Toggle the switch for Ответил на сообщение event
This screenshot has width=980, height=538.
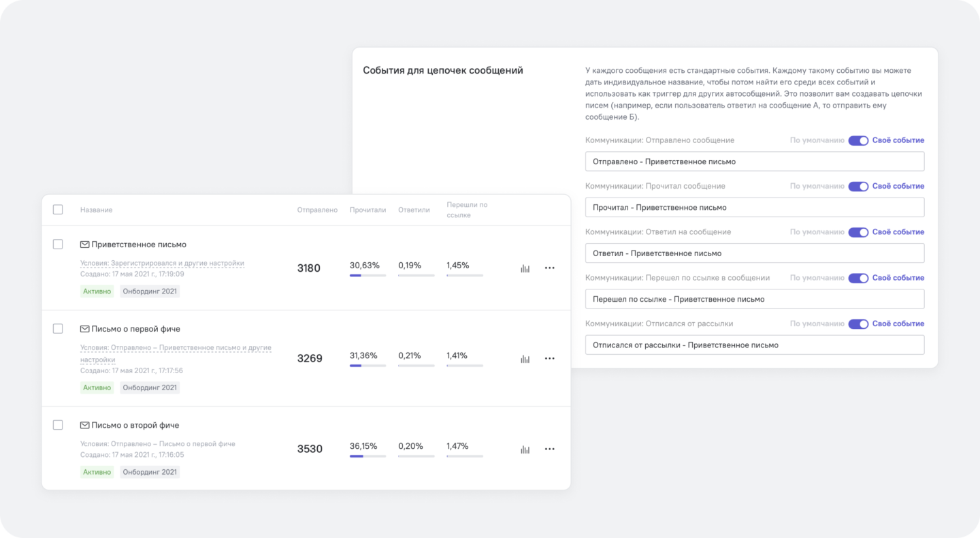(x=858, y=232)
